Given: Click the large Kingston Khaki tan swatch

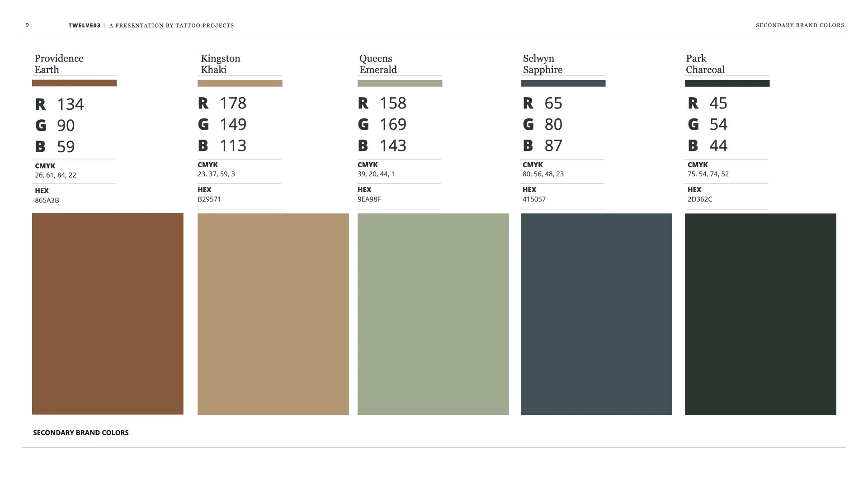Looking at the screenshot, I should (273, 314).
